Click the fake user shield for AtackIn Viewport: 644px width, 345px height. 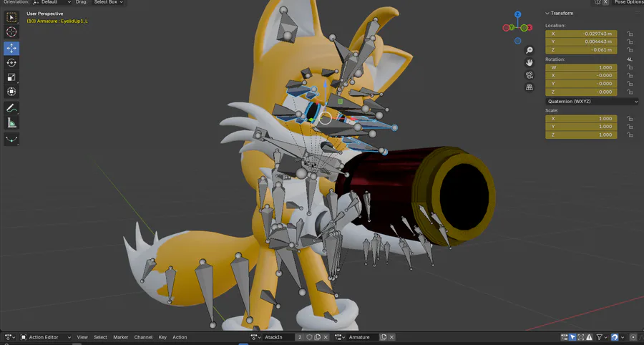(309, 337)
